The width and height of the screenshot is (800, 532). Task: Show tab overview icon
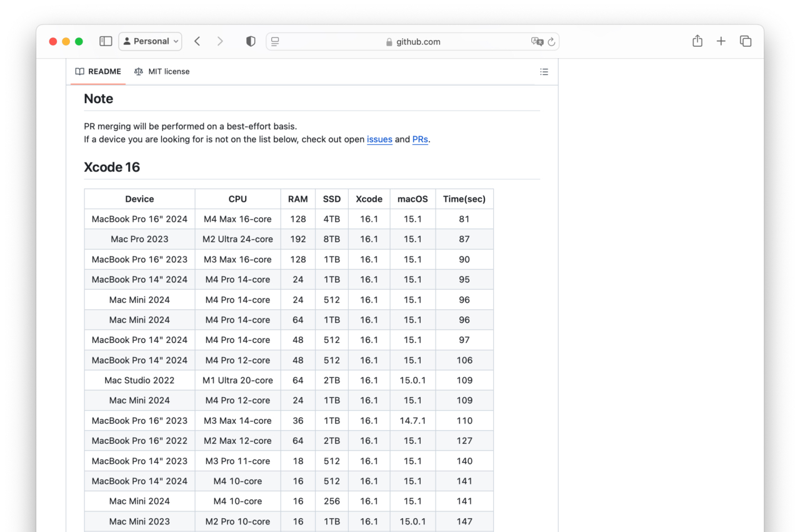[746, 41]
